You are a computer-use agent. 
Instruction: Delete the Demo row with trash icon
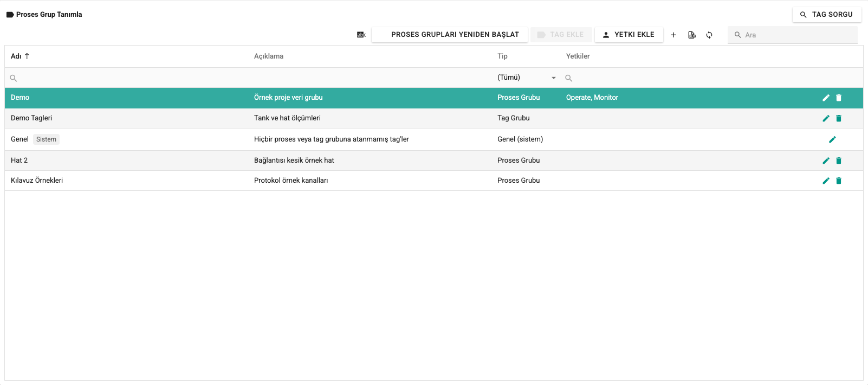click(839, 98)
